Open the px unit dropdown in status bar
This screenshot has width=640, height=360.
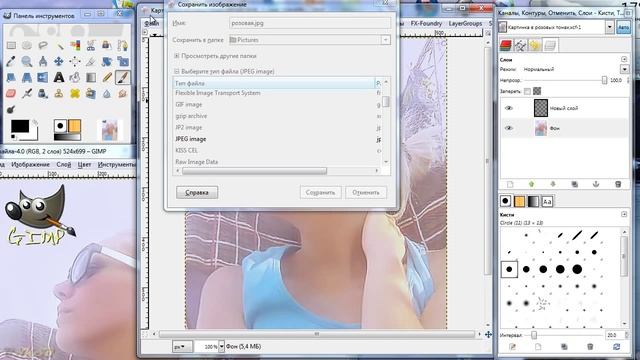point(181,347)
